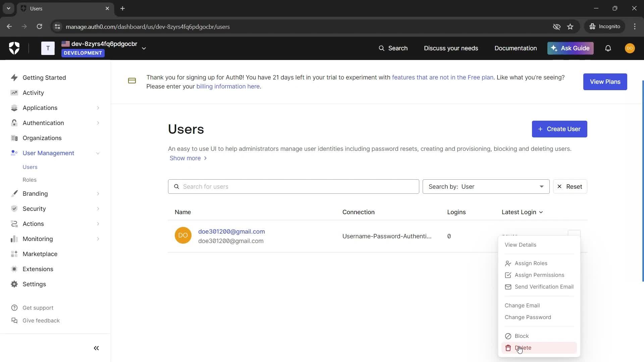The height and width of the screenshot is (362, 644).
Task: Open the doe301200@gmail.com user link
Action: [x=231, y=232]
